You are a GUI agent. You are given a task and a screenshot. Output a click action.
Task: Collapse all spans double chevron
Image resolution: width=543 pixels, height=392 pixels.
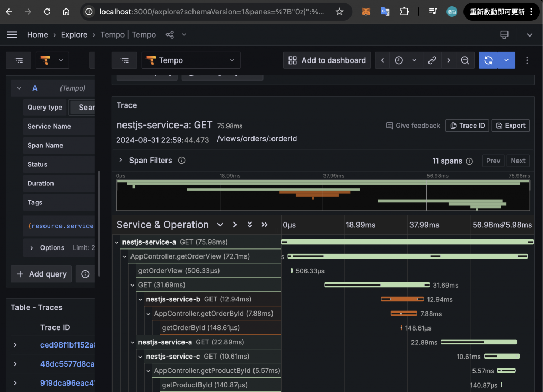(265, 225)
